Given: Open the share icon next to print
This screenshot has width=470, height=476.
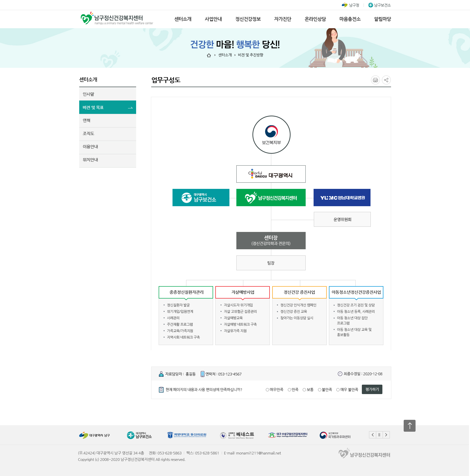Looking at the screenshot, I should tap(386, 80).
